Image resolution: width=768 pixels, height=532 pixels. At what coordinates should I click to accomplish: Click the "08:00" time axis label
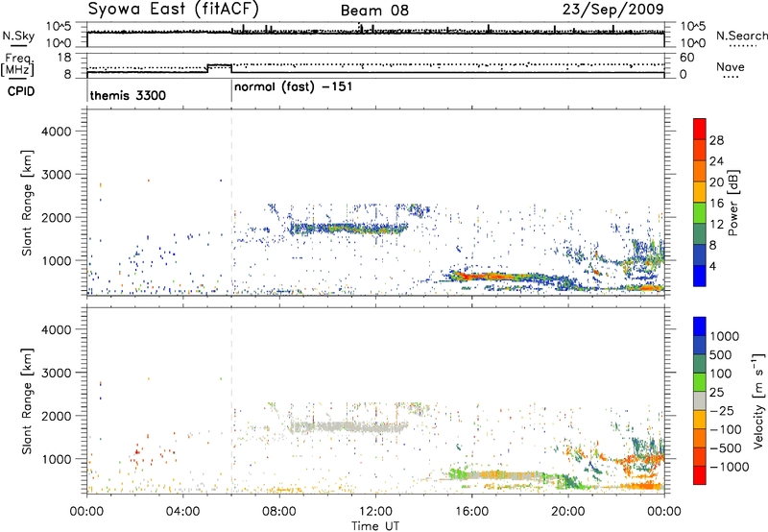pos(279,512)
